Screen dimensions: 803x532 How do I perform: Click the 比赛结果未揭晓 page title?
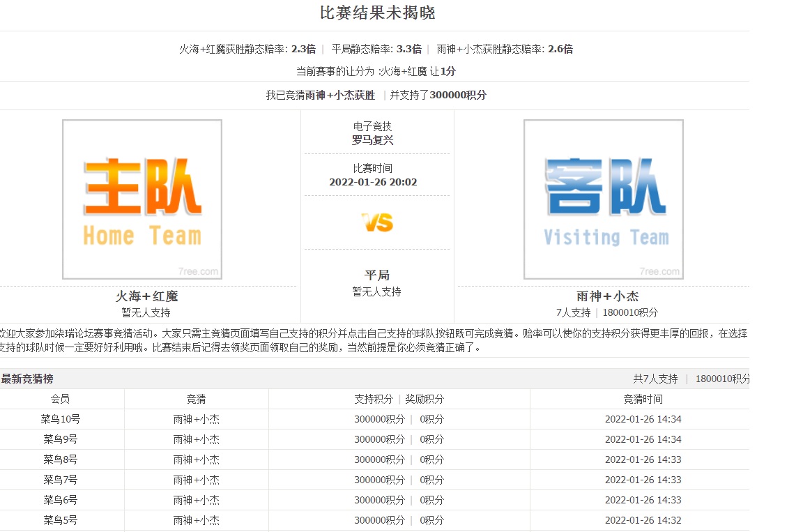377,13
